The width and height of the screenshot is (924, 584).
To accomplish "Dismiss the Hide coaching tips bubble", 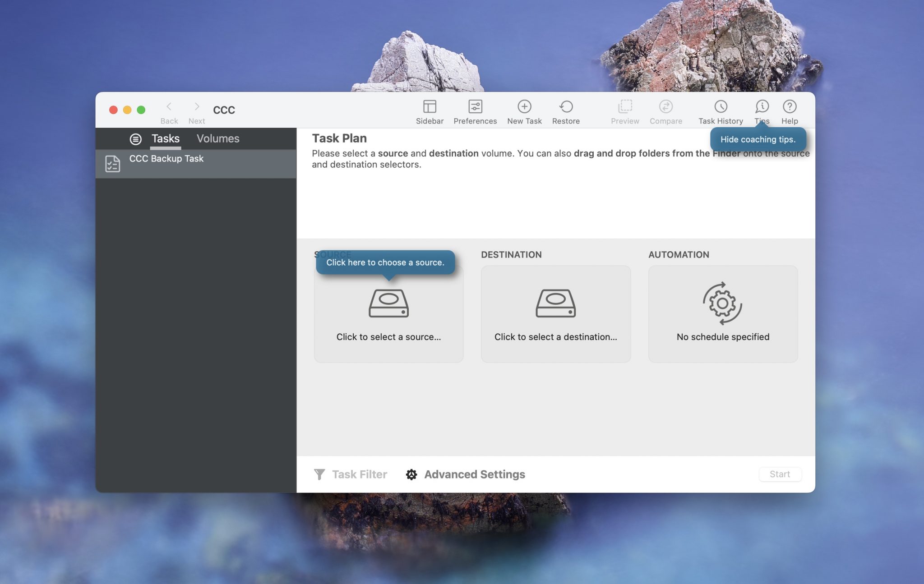I will click(x=758, y=139).
